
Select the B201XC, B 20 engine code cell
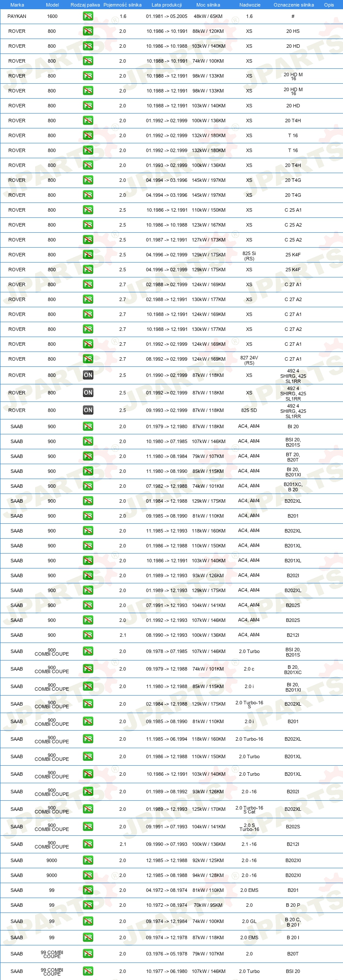point(293,487)
